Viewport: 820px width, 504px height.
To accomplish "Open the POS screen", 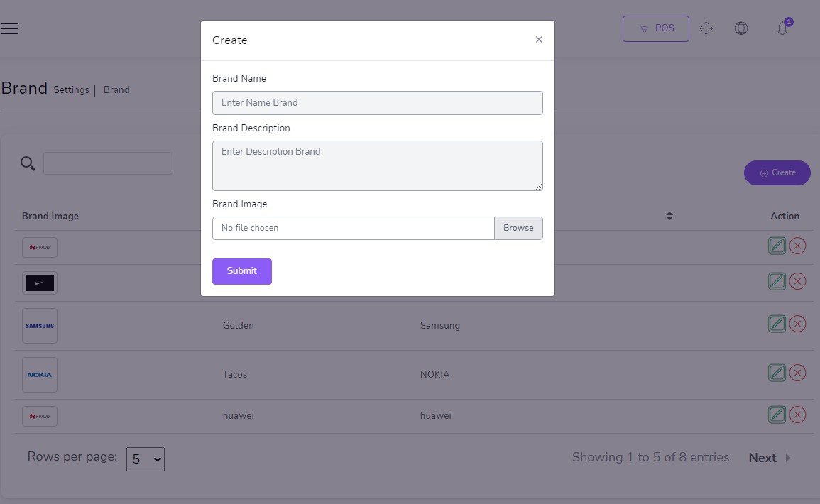I will point(655,28).
